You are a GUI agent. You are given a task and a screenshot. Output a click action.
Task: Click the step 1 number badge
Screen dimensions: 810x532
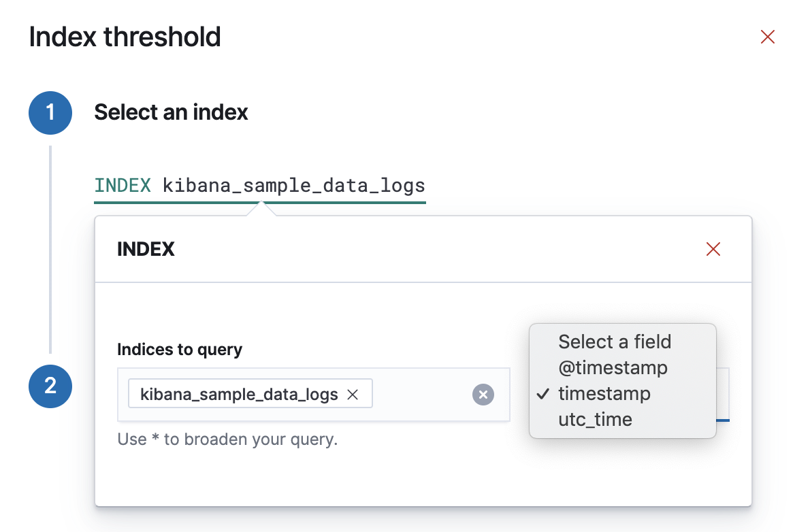pos(50,112)
